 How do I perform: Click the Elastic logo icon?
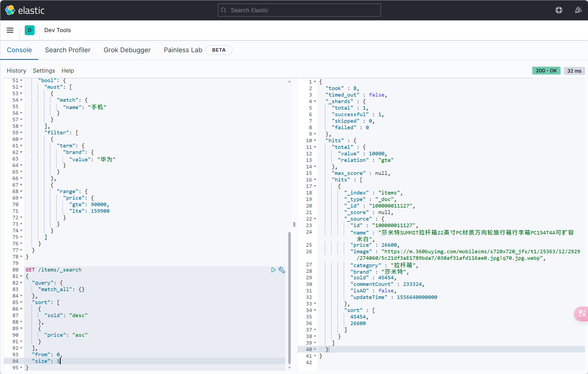coord(10,10)
